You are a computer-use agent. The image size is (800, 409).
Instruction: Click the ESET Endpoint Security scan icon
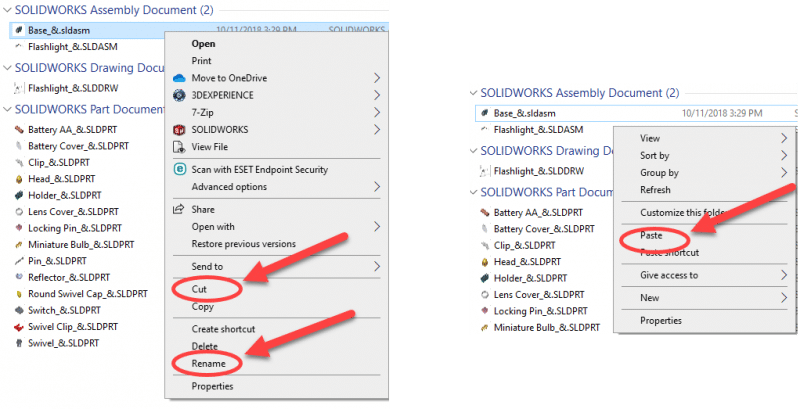point(180,170)
